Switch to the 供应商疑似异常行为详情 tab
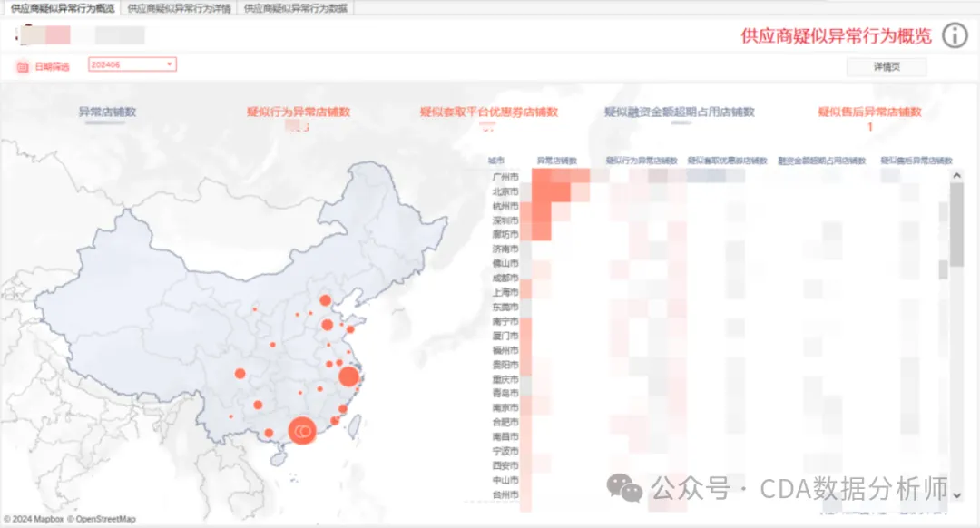This screenshot has height=528, width=980. tap(179, 8)
